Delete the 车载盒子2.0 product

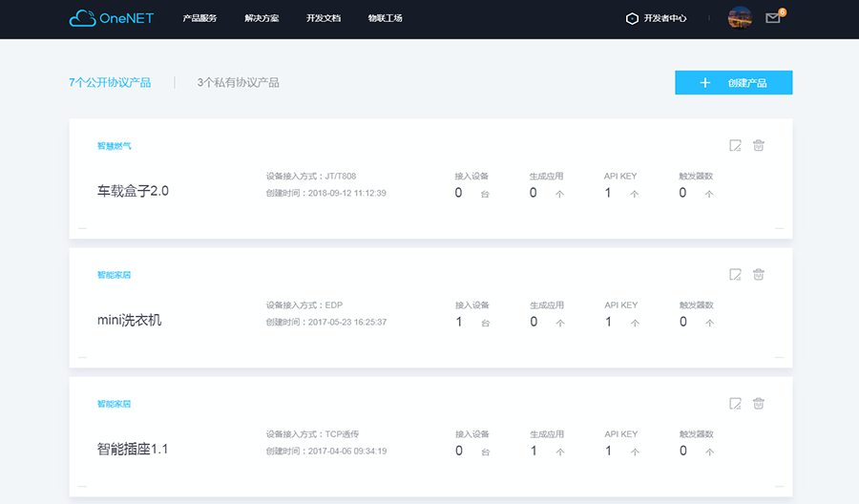758,145
